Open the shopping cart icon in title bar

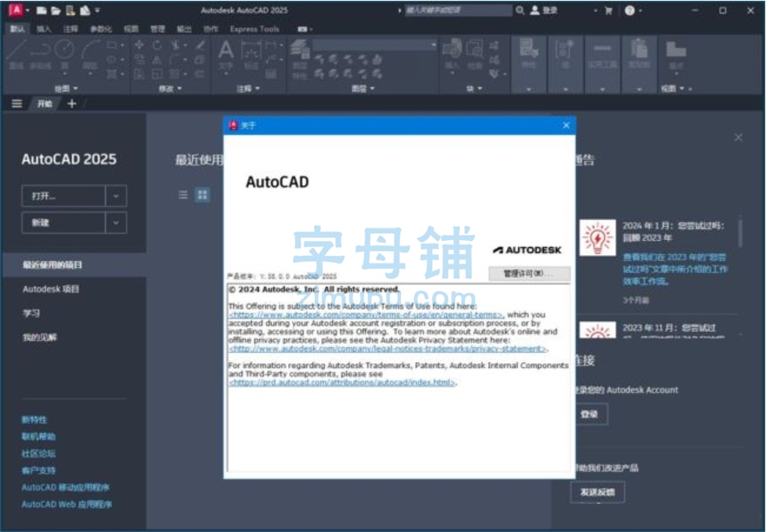608,10
